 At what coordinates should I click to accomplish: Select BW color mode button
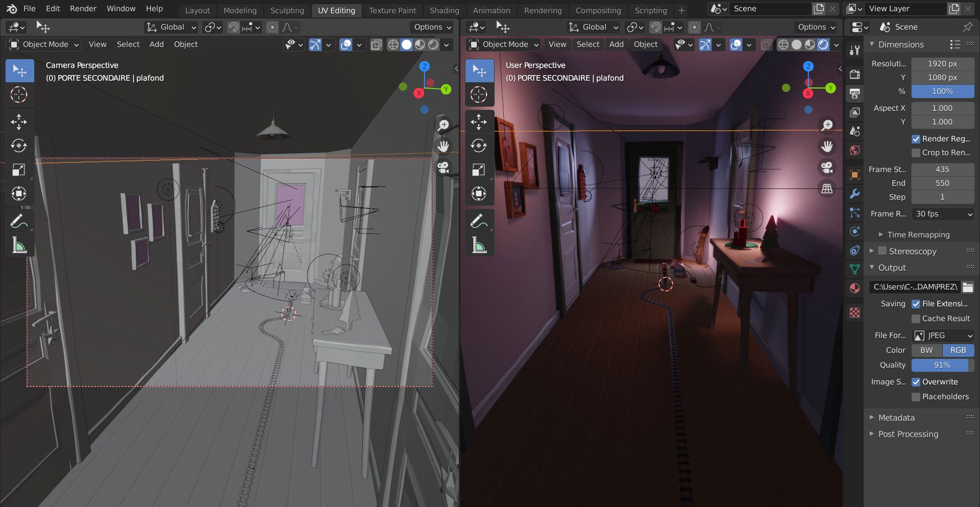point(926,350)
